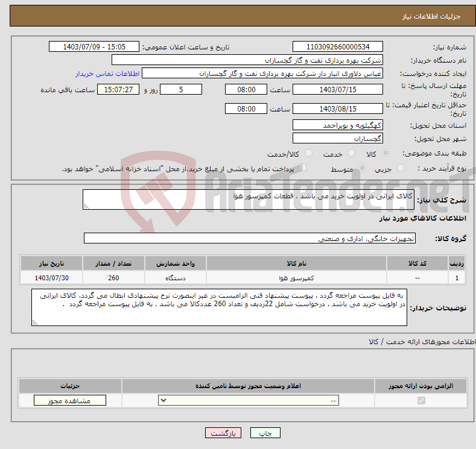Click the quantity cell 260
The image size is (476, 449).
pyautogui.click(x=113, y=278)
